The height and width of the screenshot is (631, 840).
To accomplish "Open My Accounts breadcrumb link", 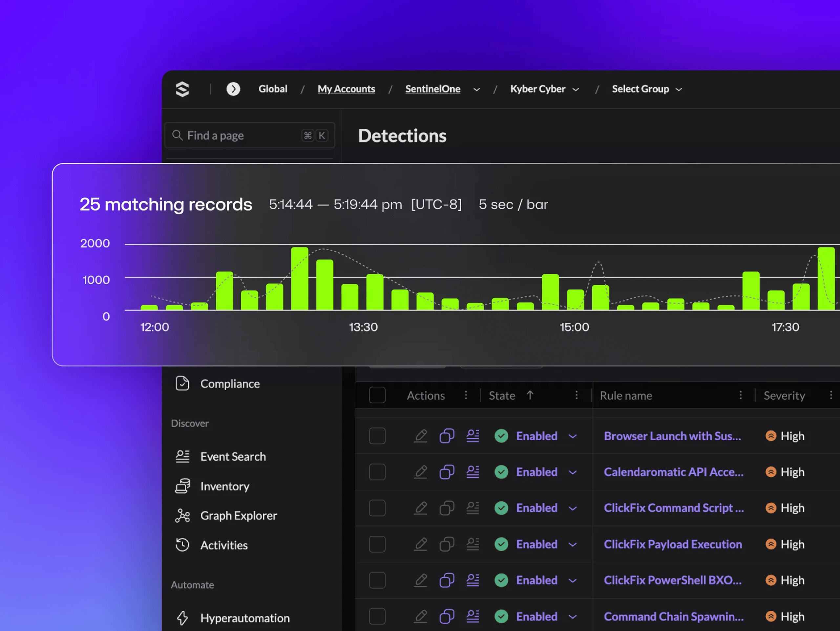I will coord(346,89).
